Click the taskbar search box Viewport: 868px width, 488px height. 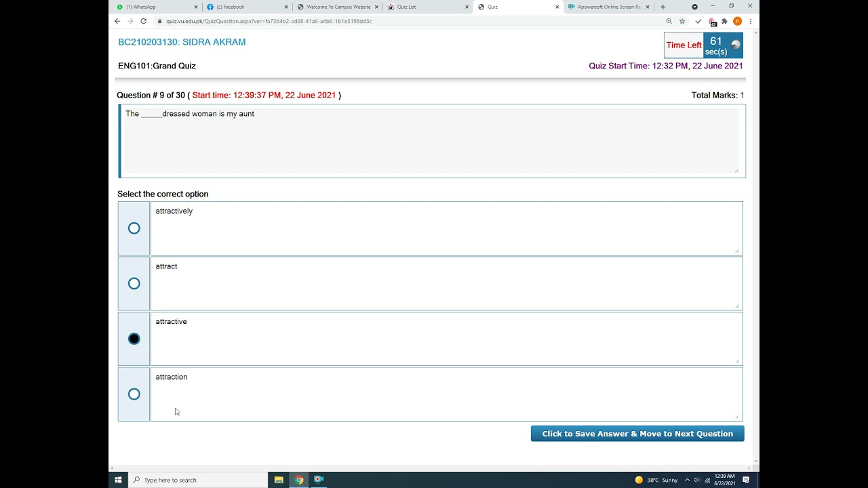[198, 480]
